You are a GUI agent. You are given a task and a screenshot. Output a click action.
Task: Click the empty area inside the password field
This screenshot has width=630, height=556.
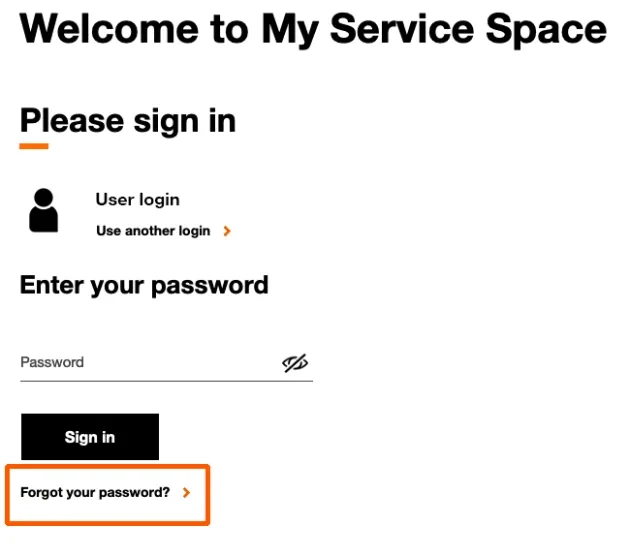pyautogui.click(x=180, y=362)
